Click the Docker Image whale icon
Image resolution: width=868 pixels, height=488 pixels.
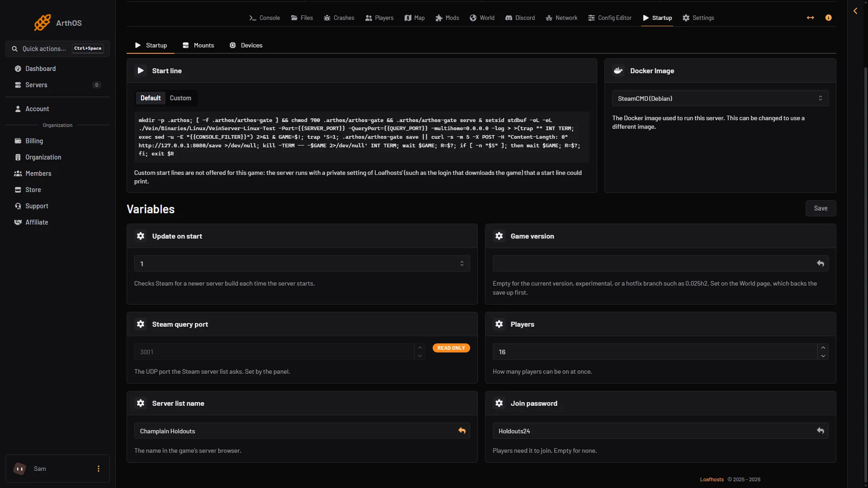[x=618, y=70]
